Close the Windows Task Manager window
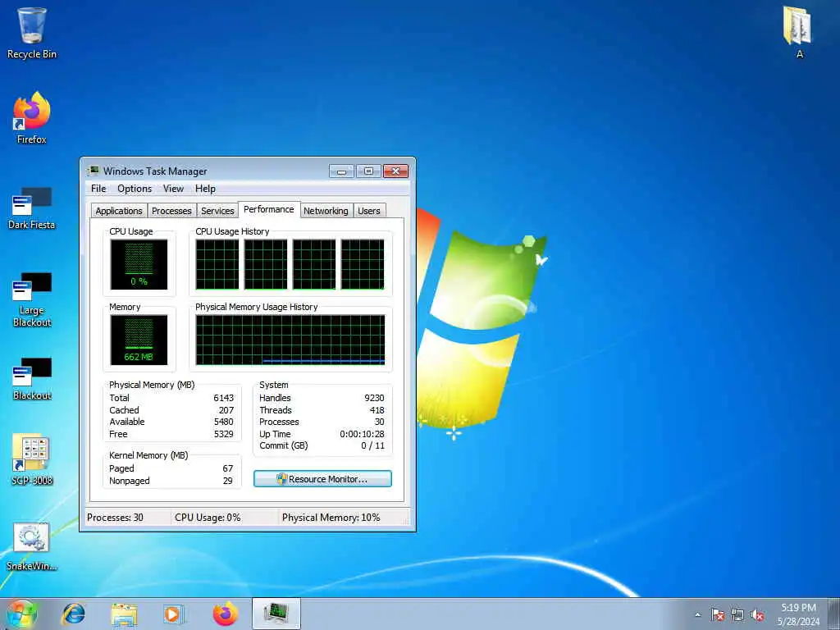Image resolution: width=840 pixels, height=630 pixels. coord(396,171)
